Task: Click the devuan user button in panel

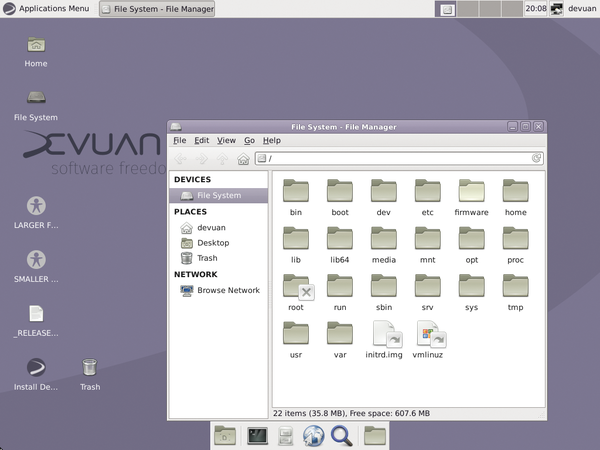Action: [x=582, y=8]
